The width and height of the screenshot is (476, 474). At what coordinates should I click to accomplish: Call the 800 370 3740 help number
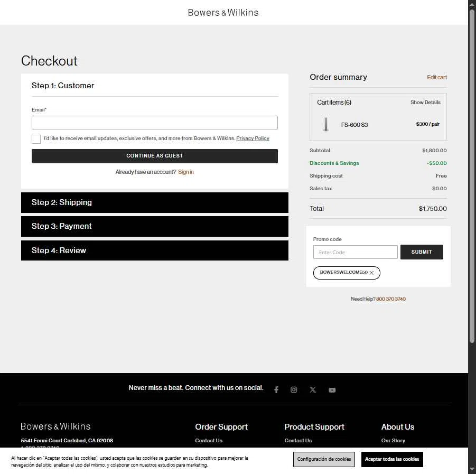pyautogui.click(x=391, y=299)
